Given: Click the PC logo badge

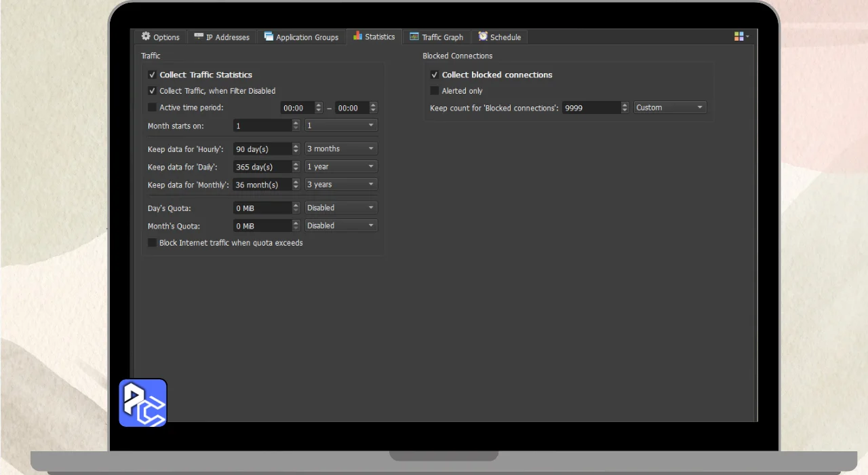Looking at the screenshot, I should (143, 403).
